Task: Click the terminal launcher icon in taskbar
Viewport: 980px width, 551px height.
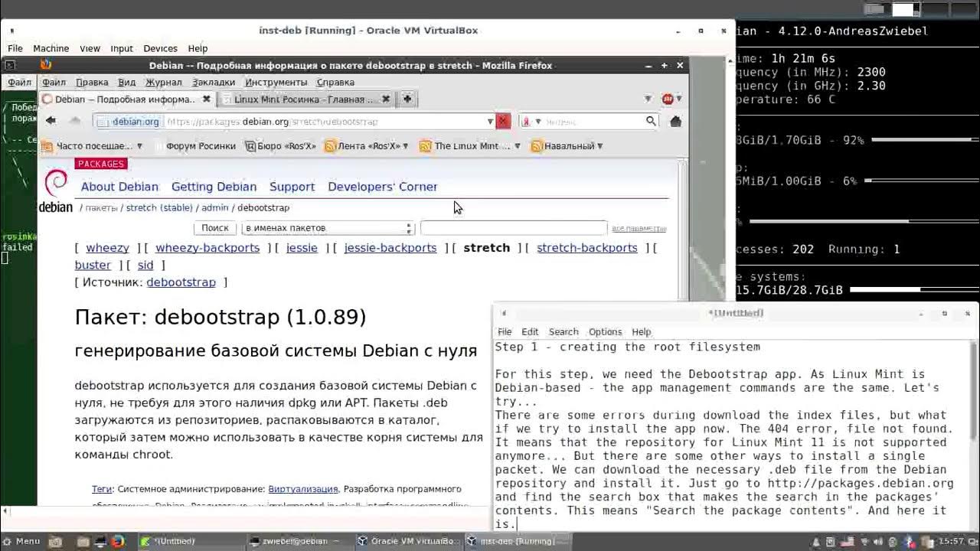Action: (100, 541)
